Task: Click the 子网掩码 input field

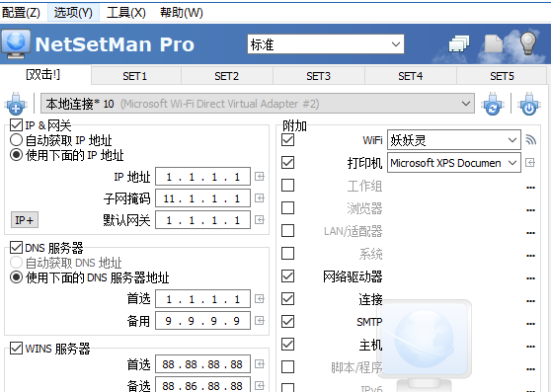Action: (202, 198)
